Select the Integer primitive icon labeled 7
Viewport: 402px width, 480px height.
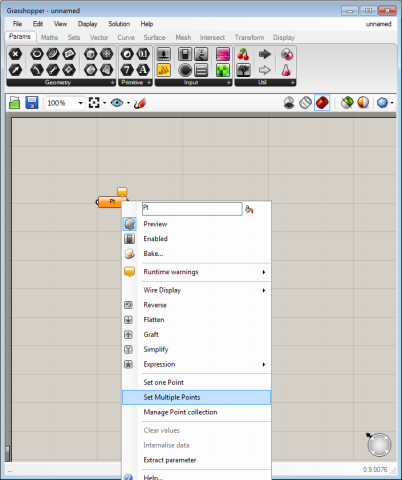coord(127,70)
